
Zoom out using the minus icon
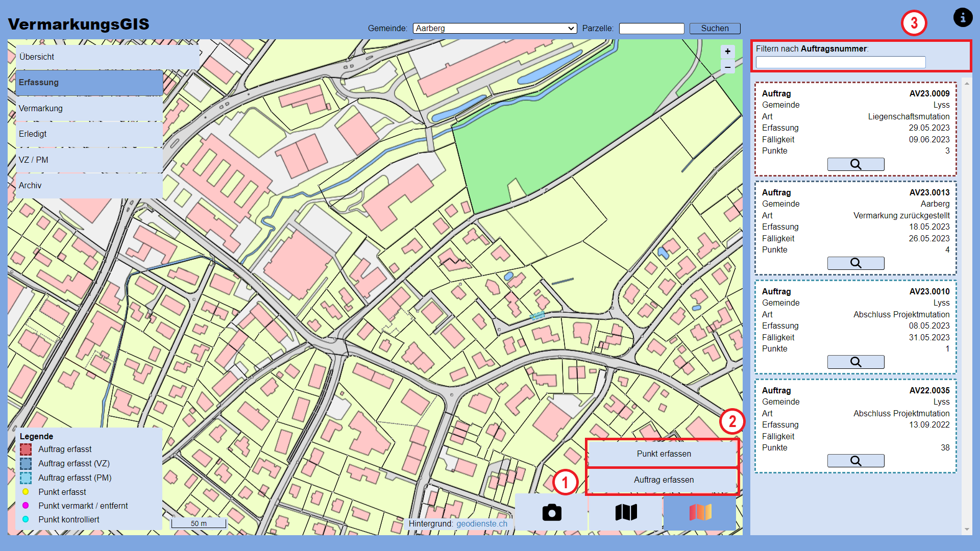pyautogui.click(x=727, y=66)
